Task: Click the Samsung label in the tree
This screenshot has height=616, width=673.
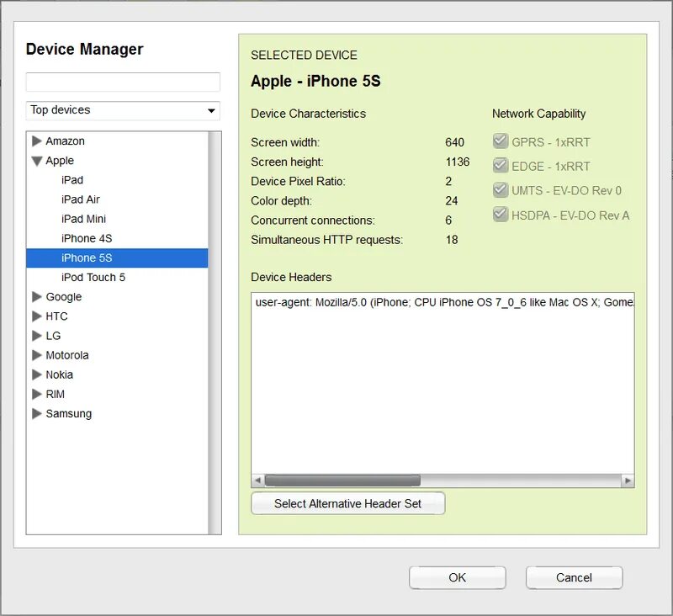Action: tap(69, 414)
